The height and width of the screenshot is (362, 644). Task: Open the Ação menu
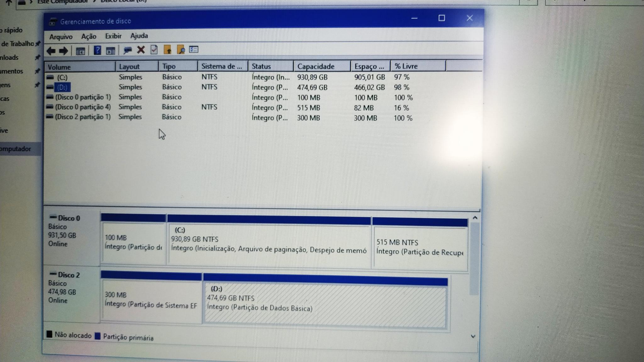[x=89, y=36]
